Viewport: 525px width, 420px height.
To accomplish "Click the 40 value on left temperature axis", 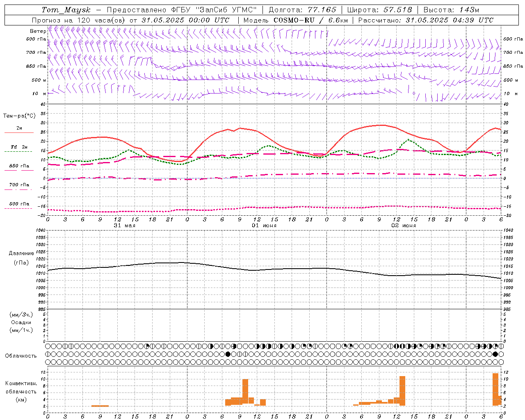I will tap(43, 104).
